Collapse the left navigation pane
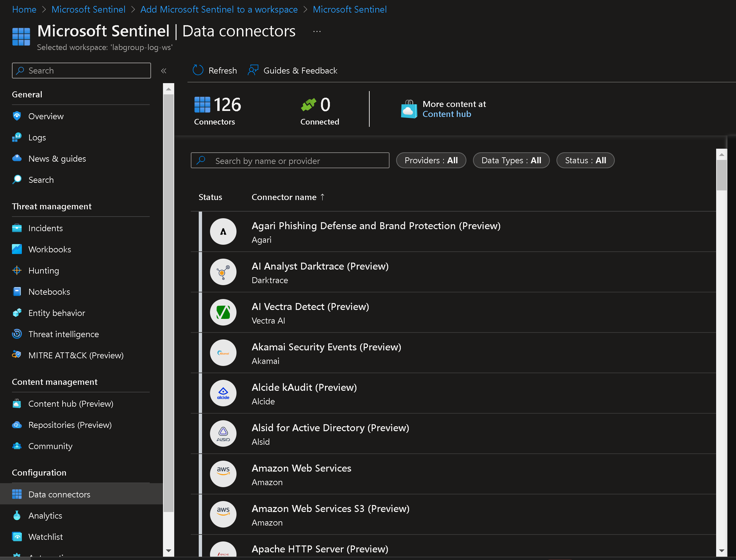Image resolution: width=736 pixels, height=560 pixels. coord(164,71)
